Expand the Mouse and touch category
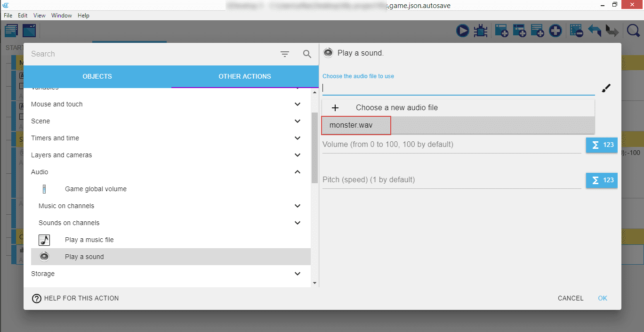Viewport: 644px width, 332px height. point(297,105)
